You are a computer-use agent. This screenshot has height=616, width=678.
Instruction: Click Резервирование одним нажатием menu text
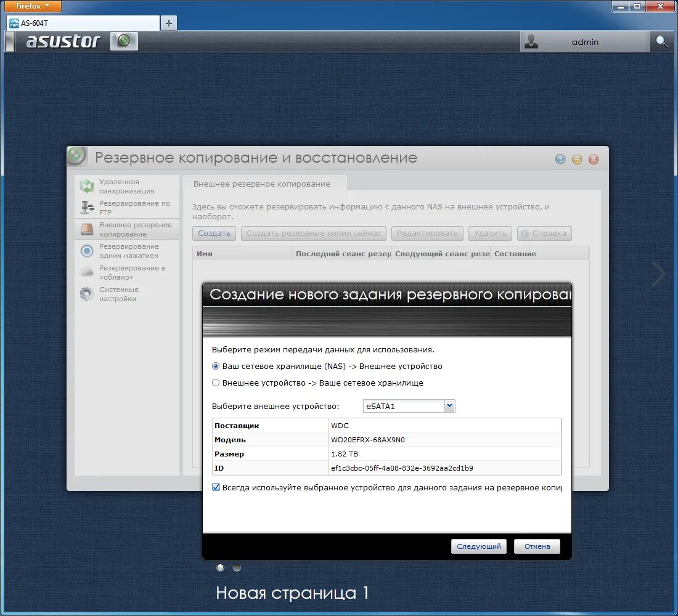[x=129, y=251]
